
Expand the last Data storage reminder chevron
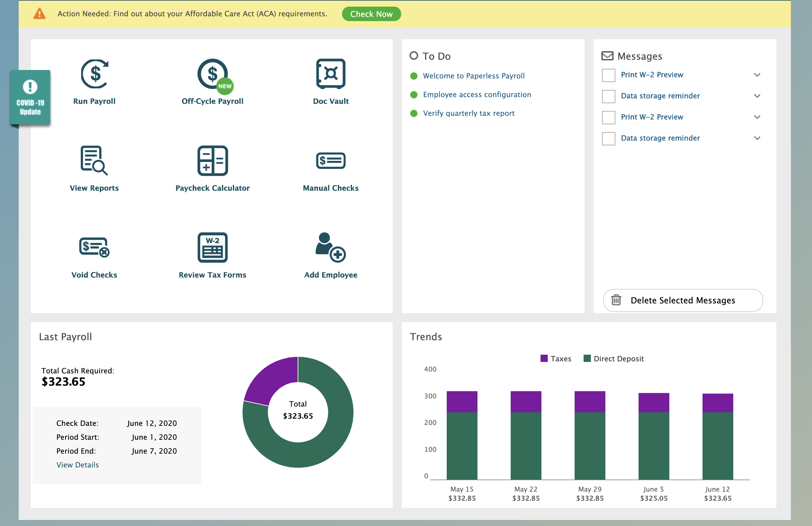(x=757, y=138)
